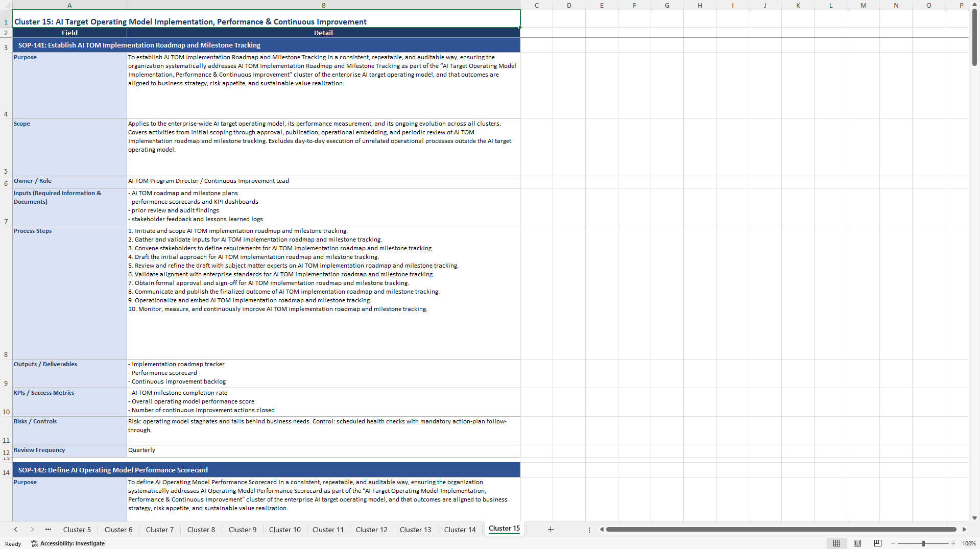The image size is (980, 549).
Task: Select the SOP-141 section heading row
Action: (266, 45)
